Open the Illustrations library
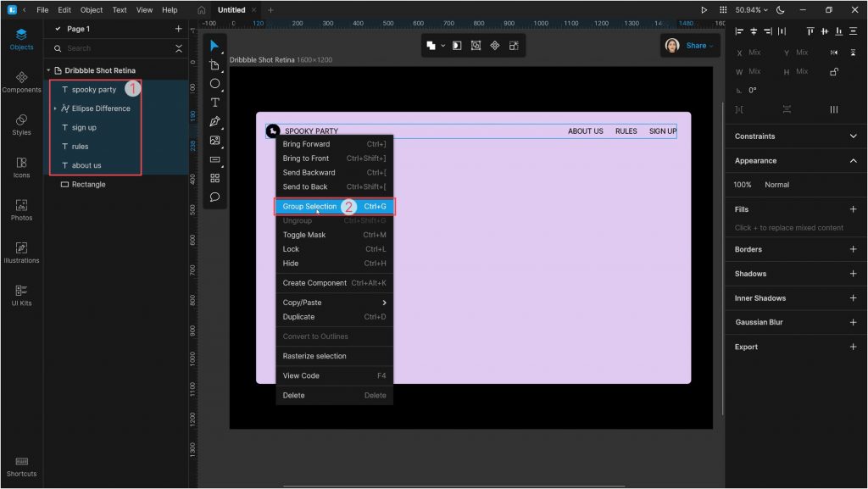 [x=21, y=253]
